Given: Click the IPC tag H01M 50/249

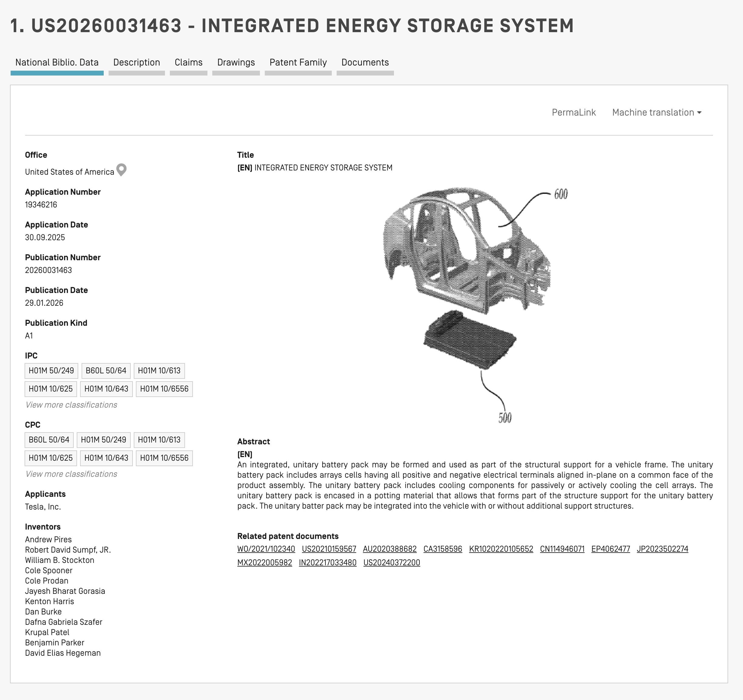Looking at the screenshot, I should click(51, 370).
